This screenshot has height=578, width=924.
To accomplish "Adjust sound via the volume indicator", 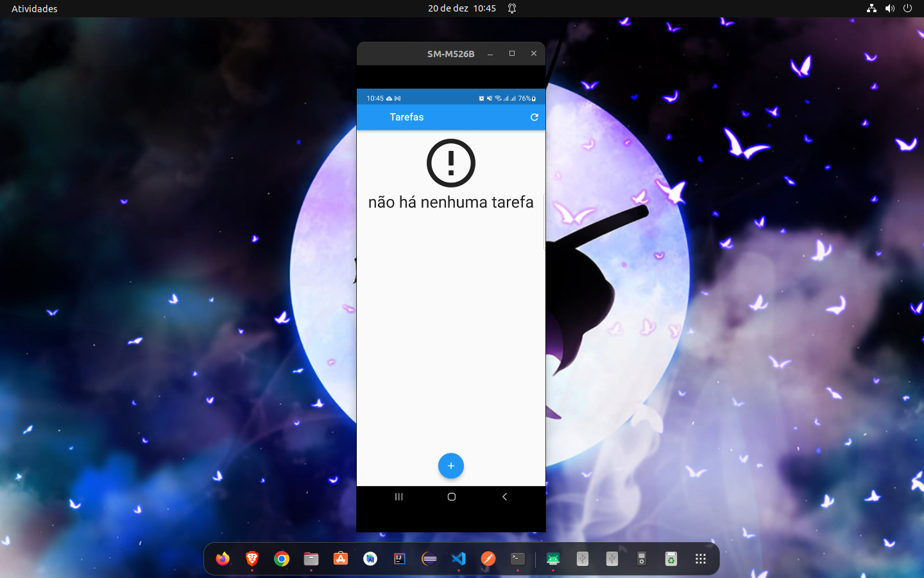I will pos(889,8).
